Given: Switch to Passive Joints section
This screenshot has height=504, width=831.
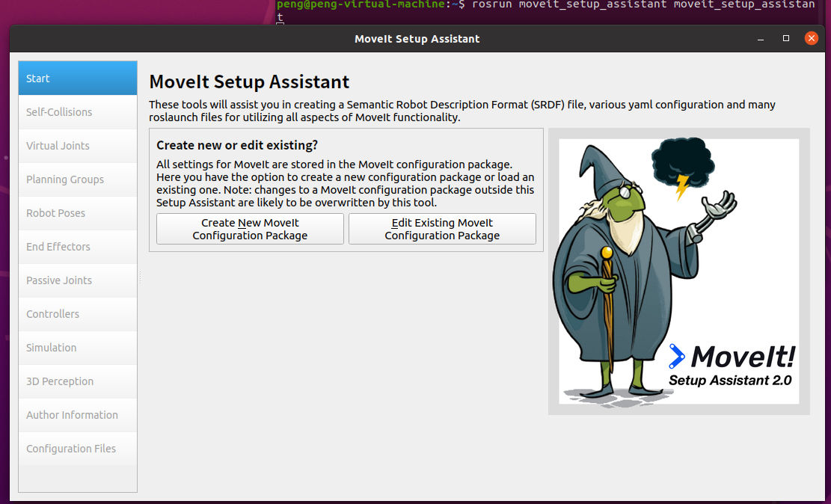Looking at the screenshot, I should [77, 280].
